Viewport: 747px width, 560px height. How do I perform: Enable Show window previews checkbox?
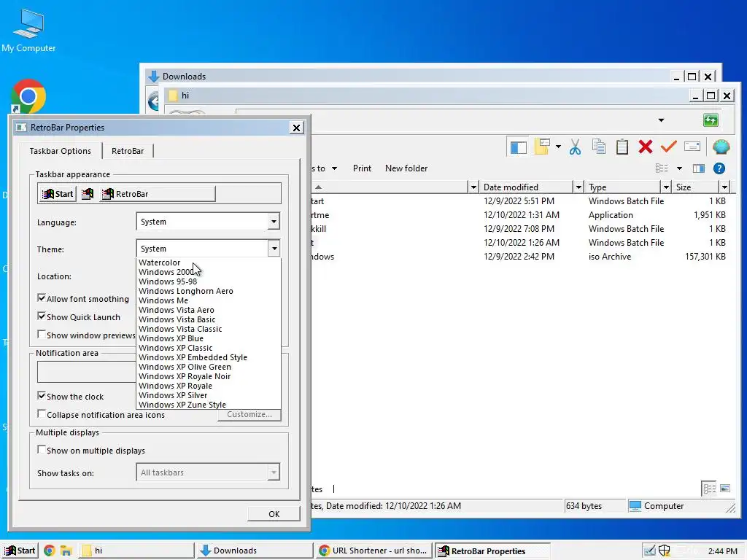(x=42, y=334)
